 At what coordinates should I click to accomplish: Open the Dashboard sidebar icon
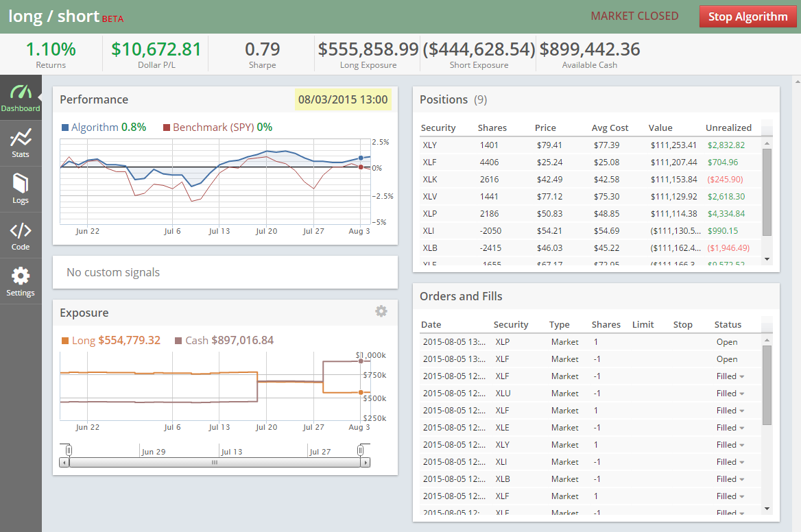tap(21, 98)
